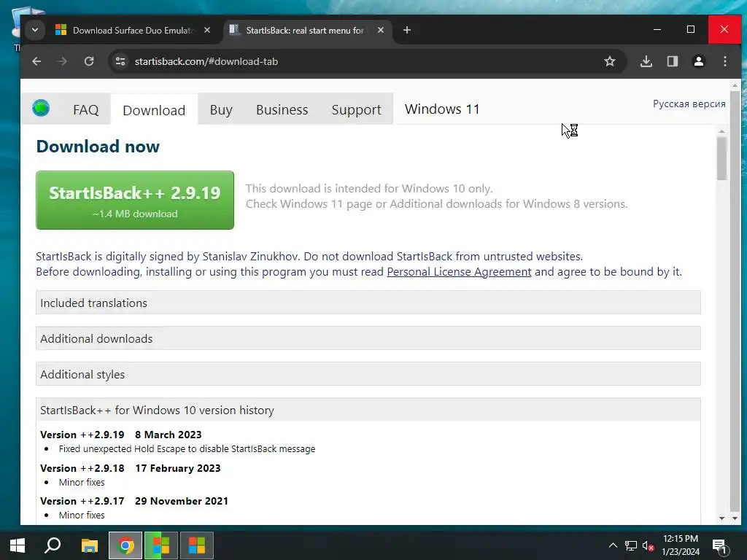Open the Support tab
The height and width of the screenshot is (560, 747).
(356, 110)
